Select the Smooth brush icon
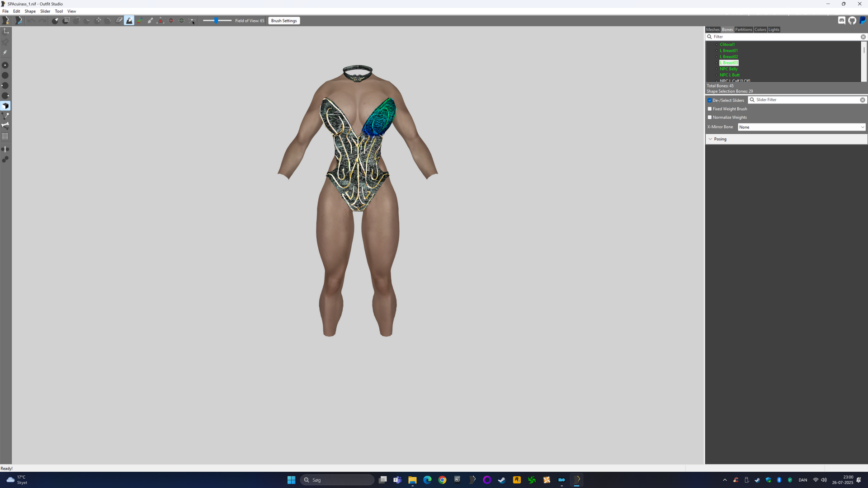 tap(108, 21)
